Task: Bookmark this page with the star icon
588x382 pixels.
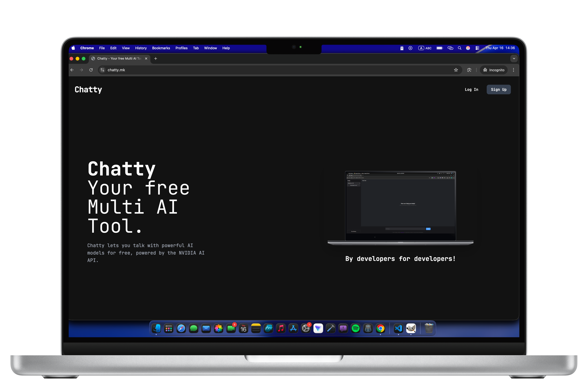Action: (456, 70)
